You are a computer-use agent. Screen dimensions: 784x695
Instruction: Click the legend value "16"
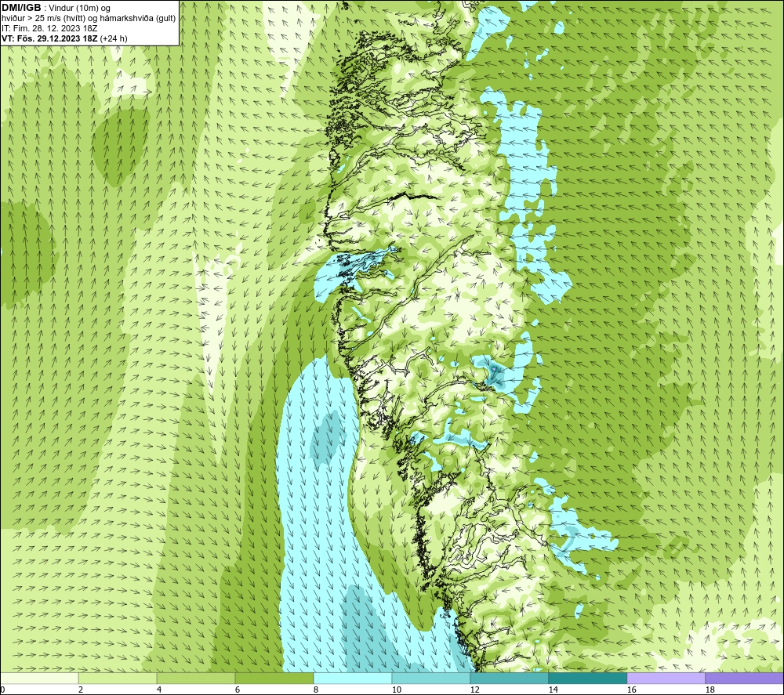point(632,690)
